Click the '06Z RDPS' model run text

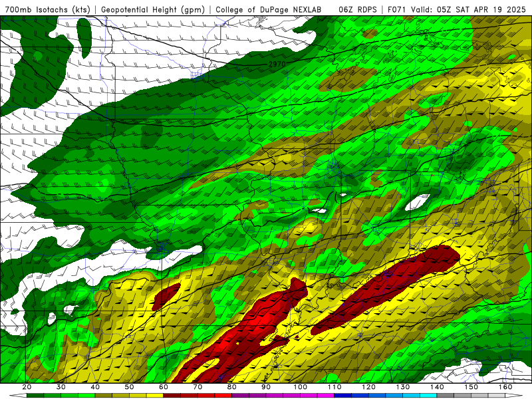click(358, 10)
